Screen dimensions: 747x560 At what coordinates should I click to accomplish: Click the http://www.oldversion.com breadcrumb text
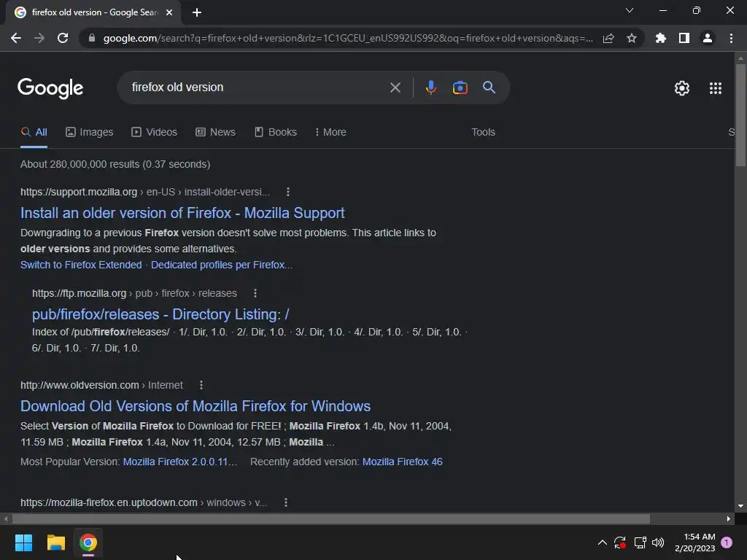(x=80, y=385)
